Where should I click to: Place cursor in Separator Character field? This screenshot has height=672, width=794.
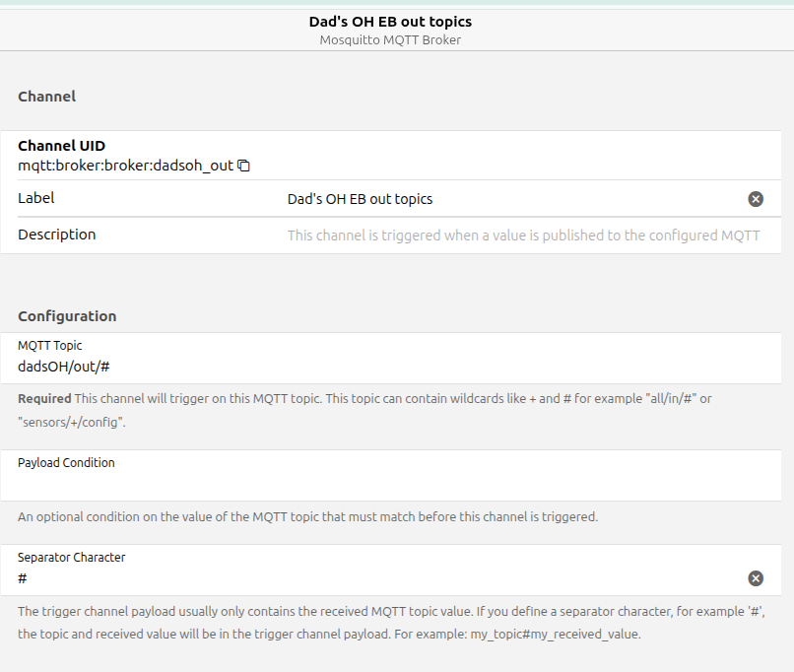tap(374, 578)
